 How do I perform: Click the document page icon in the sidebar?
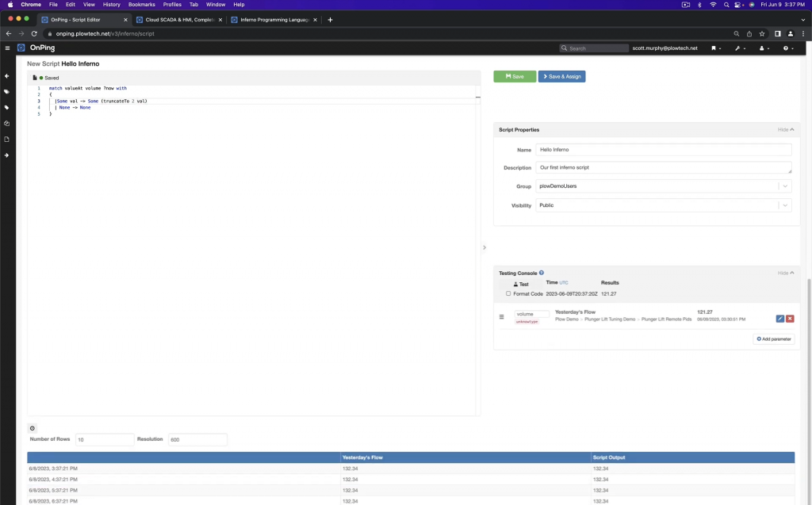pos(6,140)
